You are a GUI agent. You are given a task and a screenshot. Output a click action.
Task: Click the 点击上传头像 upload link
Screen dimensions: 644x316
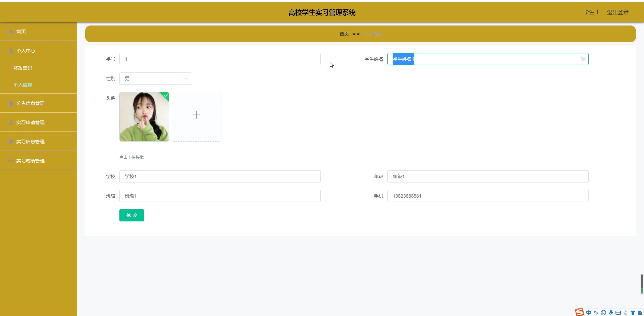[131, 157]
